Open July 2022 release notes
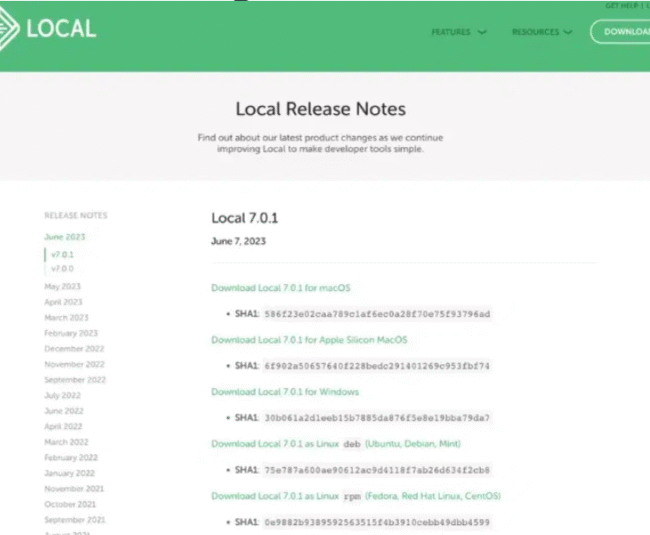 [x=62, y=395]
